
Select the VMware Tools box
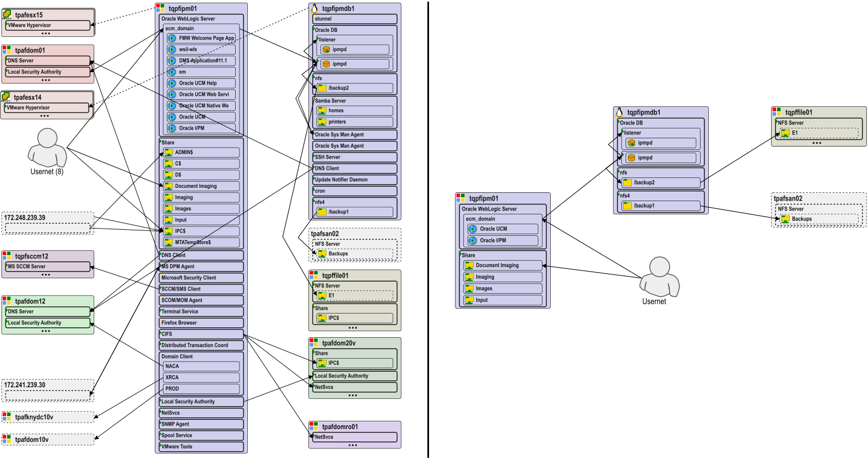(202, 447)
